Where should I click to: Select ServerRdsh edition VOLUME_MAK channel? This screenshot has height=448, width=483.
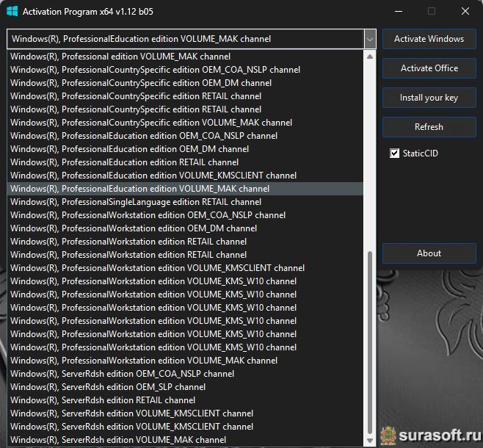coord(185,440)
